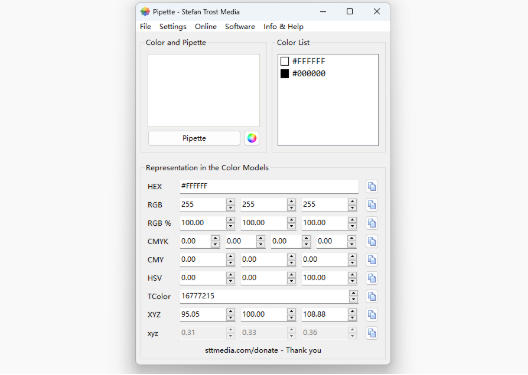Image resolution: width=528 pixels, height=375 pixels.
Task: Minimize the Pipette window
Action: pos(323,11)
